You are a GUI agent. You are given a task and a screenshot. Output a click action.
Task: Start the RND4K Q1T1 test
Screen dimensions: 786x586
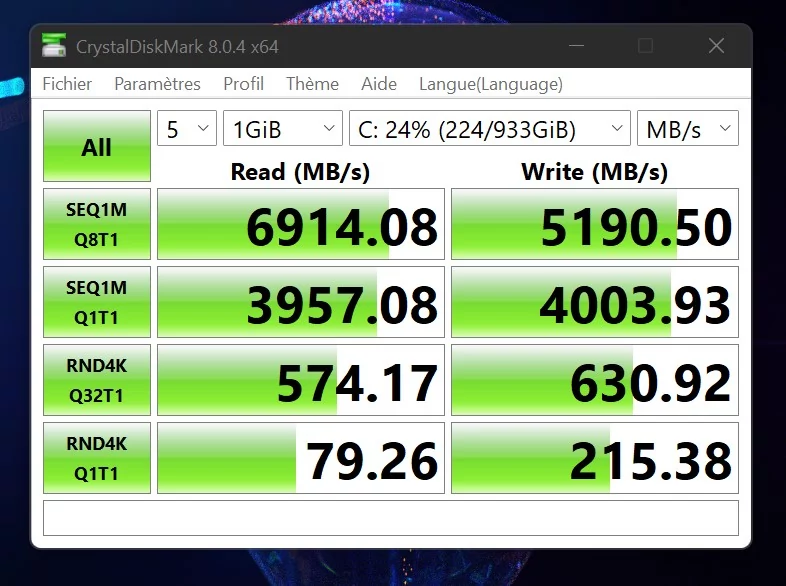(97, 458)
